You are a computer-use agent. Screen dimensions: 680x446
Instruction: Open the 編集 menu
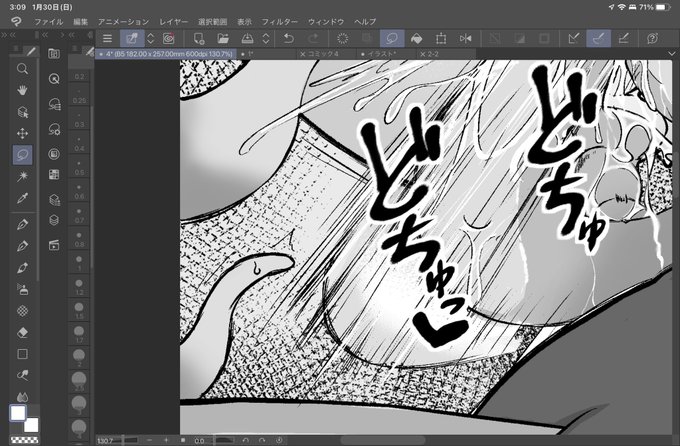(x=80, y=21)
